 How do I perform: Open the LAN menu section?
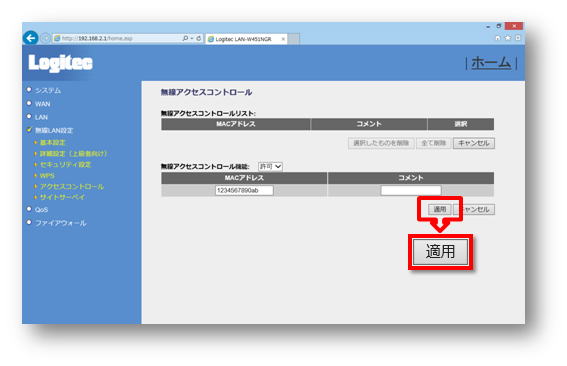(x=41, y=117)
